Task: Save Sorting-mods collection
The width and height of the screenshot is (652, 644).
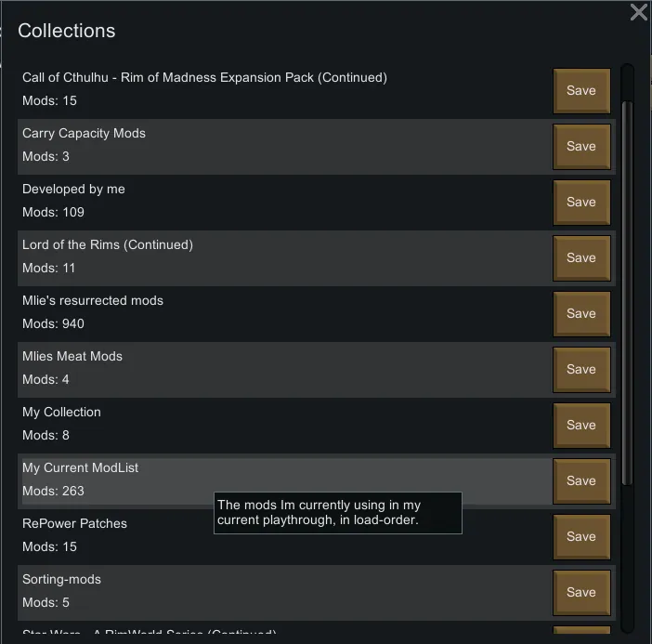Action: pyautogui.click(x=581, y=592)
